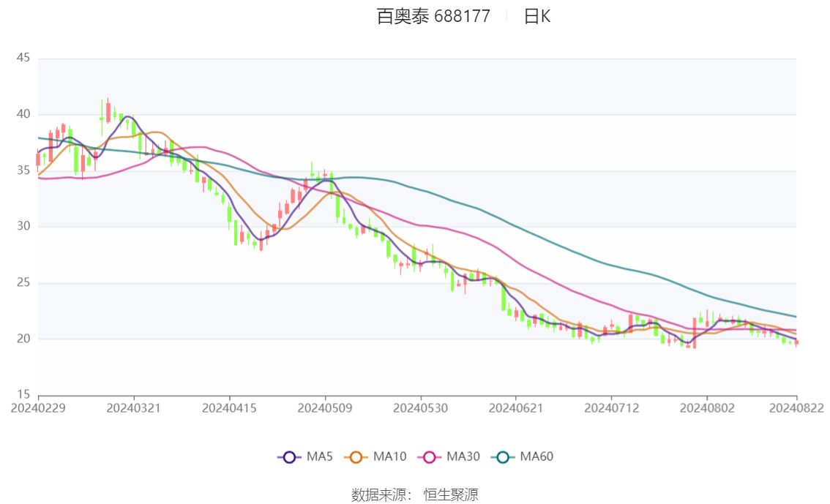Select the 20240621 date axis label

point(515,408)
